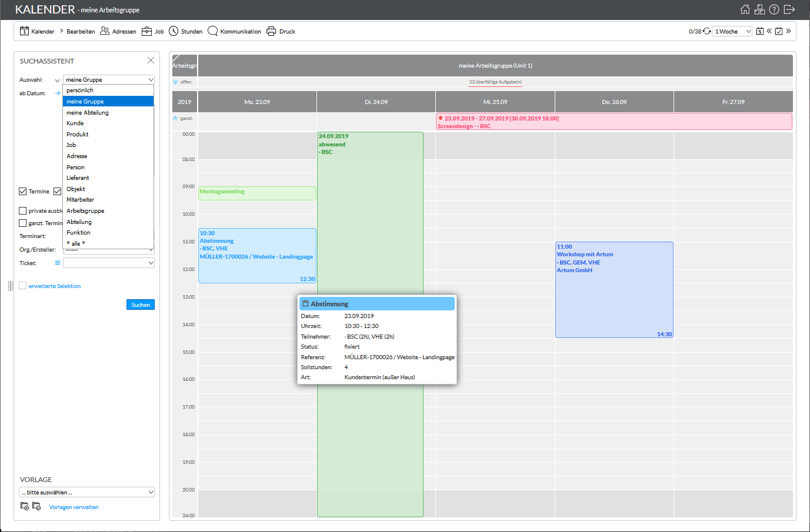Click the calendar icon showing number 5
The height and width of the screenshot is (532, 810).
tap(759, 31)
